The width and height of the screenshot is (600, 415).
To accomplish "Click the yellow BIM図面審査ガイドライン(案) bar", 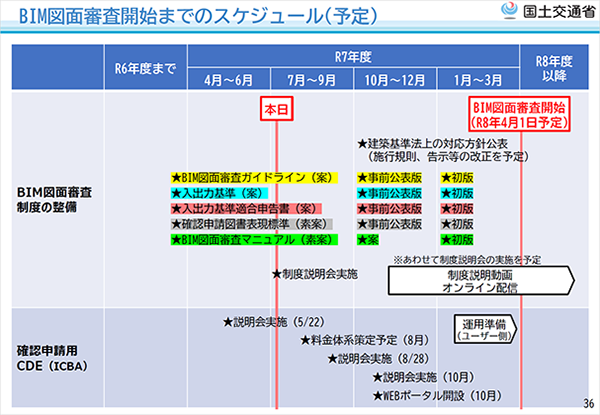I will point(255,177).
